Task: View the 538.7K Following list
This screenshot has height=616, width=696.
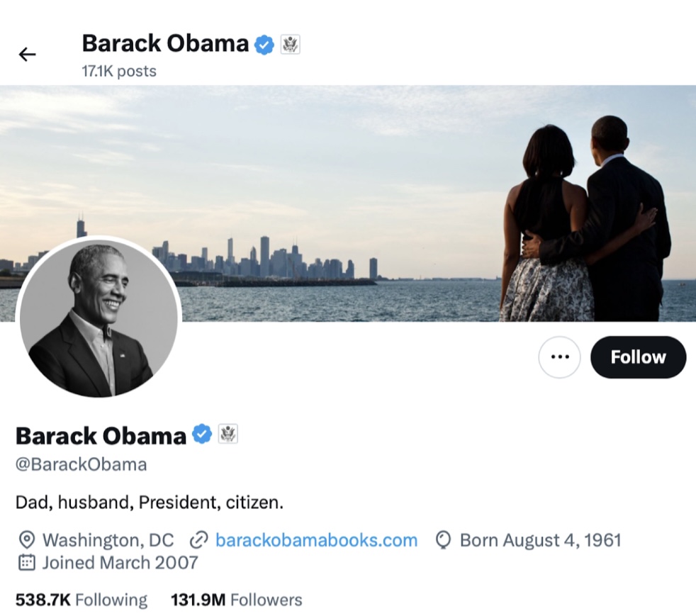Action: click(82, 600)
